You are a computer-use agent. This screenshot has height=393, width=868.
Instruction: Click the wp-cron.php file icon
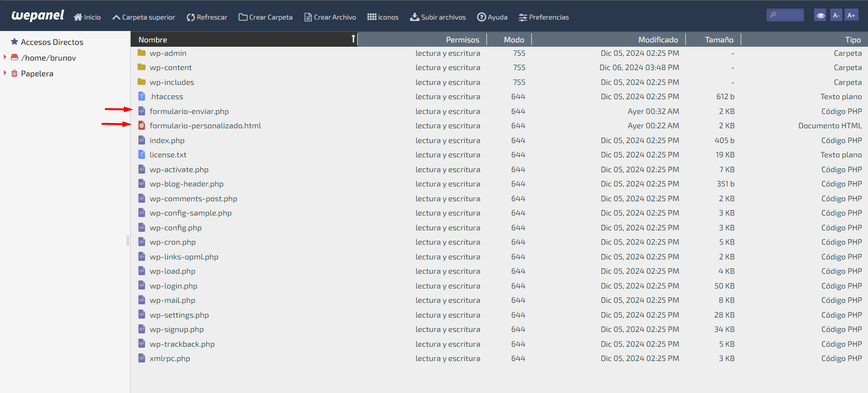142,241
